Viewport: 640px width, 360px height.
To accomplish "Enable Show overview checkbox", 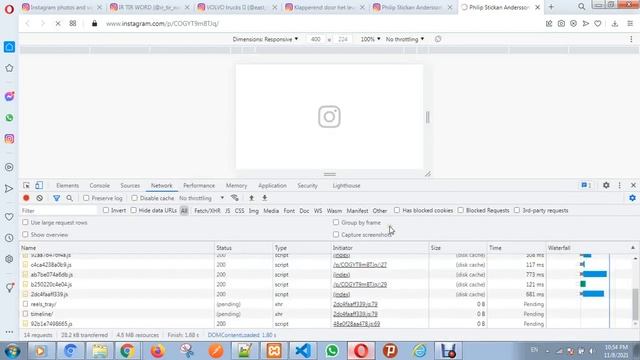I will tap(25, 235).
